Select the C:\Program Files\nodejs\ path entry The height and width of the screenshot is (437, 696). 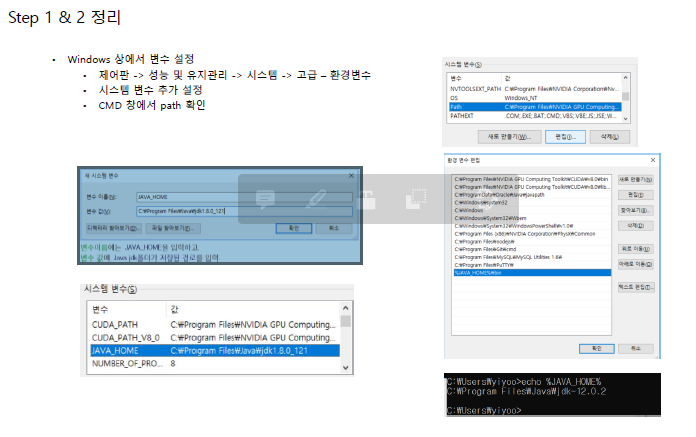532,242
